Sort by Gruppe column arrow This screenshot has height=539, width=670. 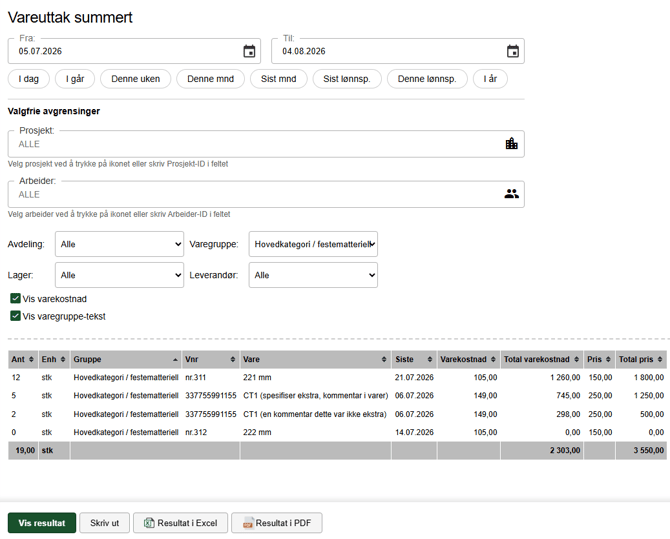tap(175, 360)
